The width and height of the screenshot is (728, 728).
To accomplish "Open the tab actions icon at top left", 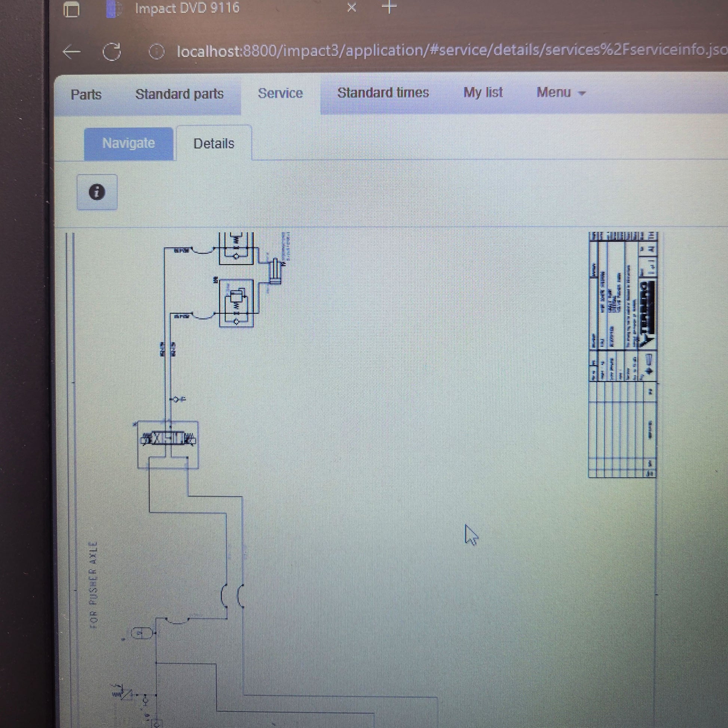I will [71, 9].
